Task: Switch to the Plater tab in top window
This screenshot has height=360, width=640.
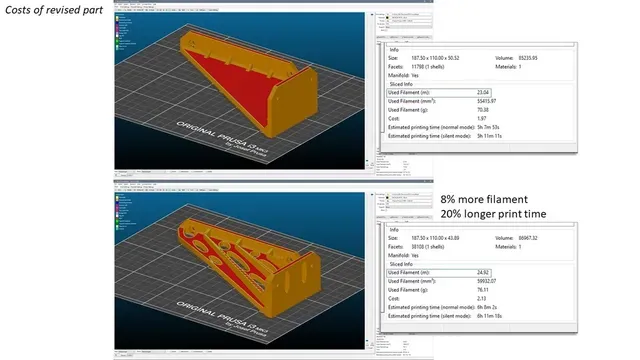Action: 116,7
